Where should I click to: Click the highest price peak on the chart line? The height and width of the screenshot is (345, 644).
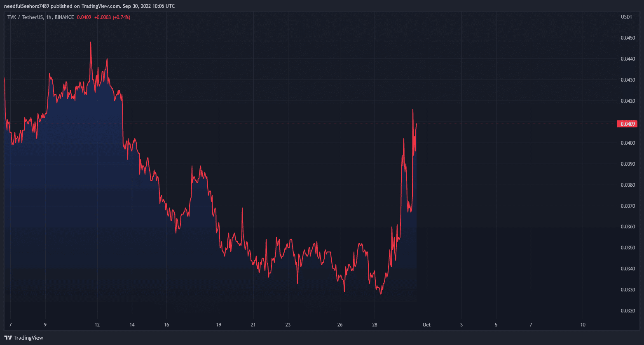[91, 42]
